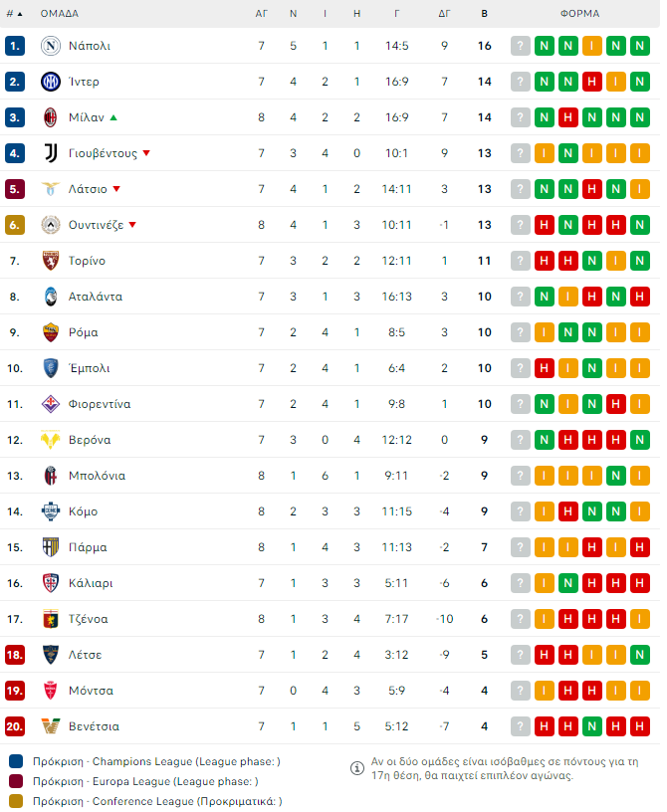The height and width of the screenshot is (812, 667).
Task: Click Lecce's last green N form badge
Action: click(x=639, y=655)
